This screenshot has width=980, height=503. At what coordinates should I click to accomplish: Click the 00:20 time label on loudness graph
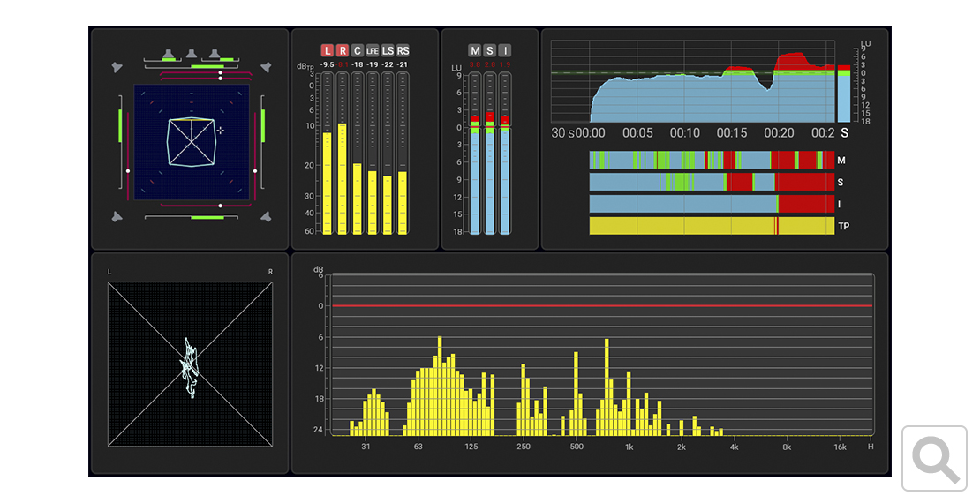[779, 133]
